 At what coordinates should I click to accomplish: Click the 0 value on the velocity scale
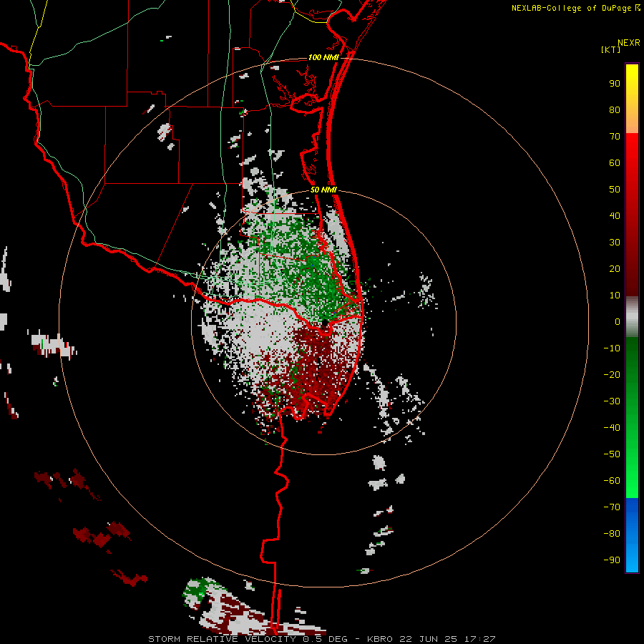(x=618, y=322)
